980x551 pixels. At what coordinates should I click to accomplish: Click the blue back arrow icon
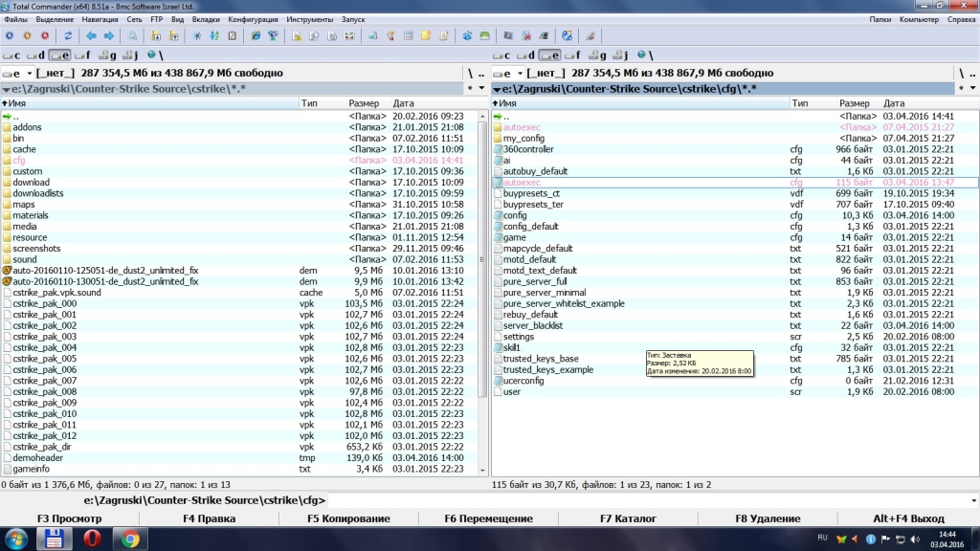click(x=91, y=36)
